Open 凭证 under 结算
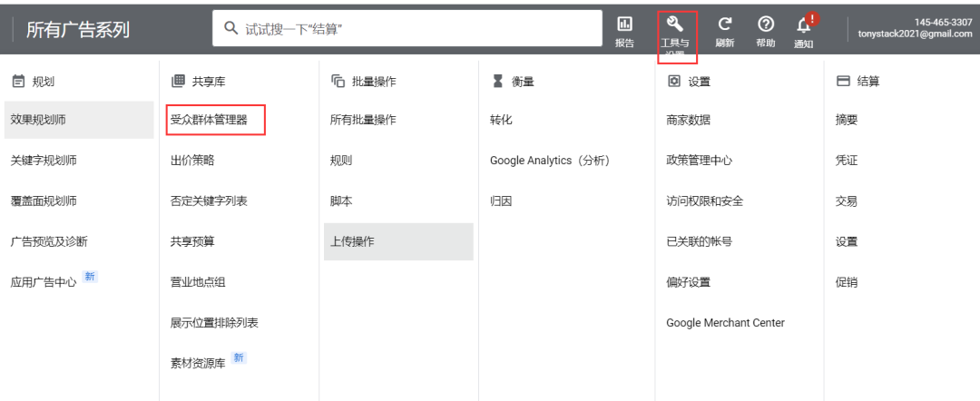 point(847,161)
